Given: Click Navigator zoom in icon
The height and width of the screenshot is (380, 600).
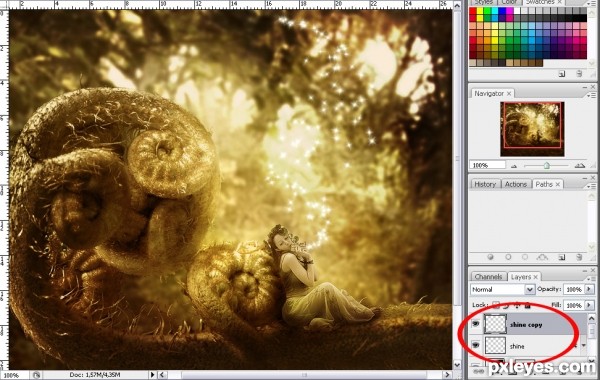Looking at the screenshot, I should click(x=580, y=166).
